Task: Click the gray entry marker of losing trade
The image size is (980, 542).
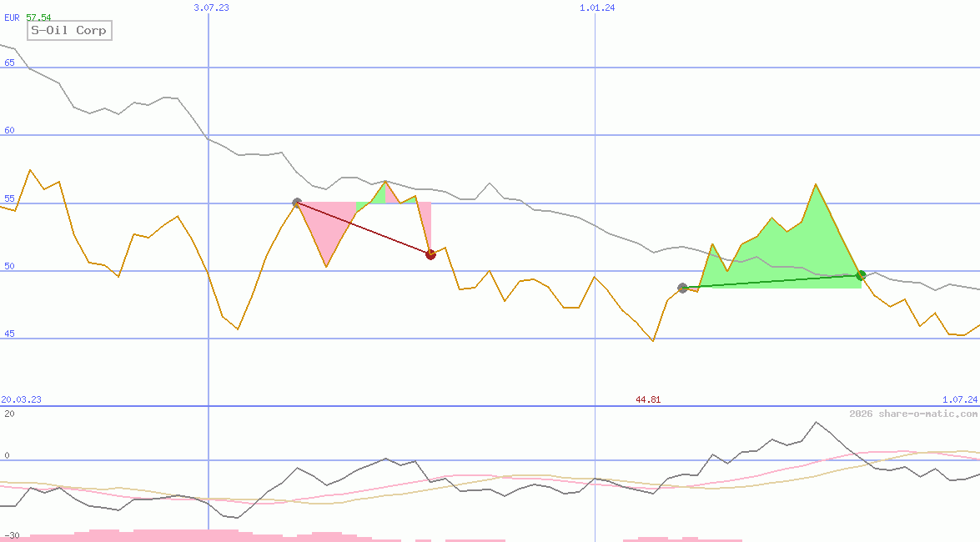Action: (297, 203)
